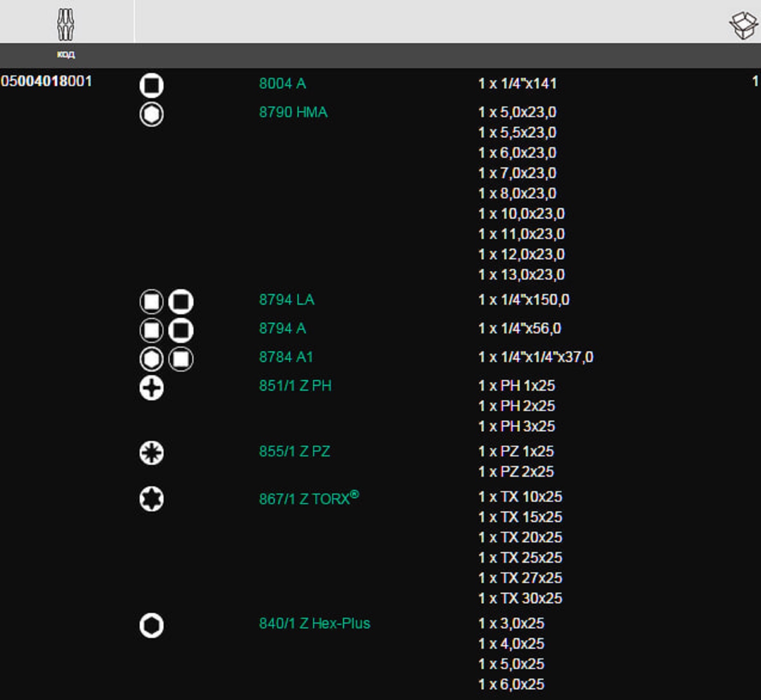Click the Phillips cross icon beside 851/1 Z PH
The image size is (761, 700).
(x=152, y=388)
